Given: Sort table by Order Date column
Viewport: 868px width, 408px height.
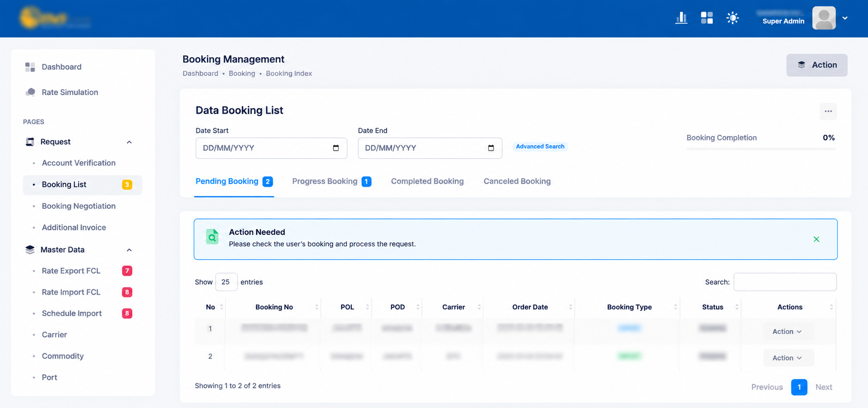Looking at the screenshot, I should (529, 307).
